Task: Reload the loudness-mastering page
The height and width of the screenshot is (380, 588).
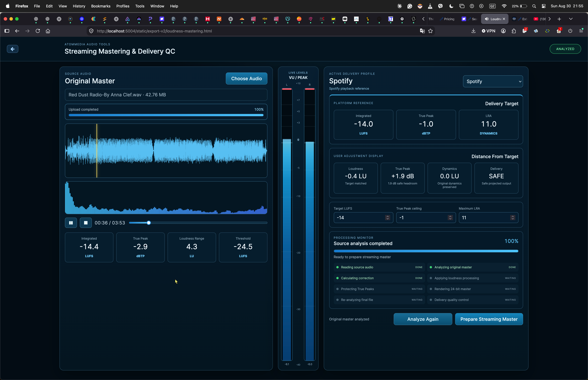Action: pyautogui.click(x=38, y=31)
